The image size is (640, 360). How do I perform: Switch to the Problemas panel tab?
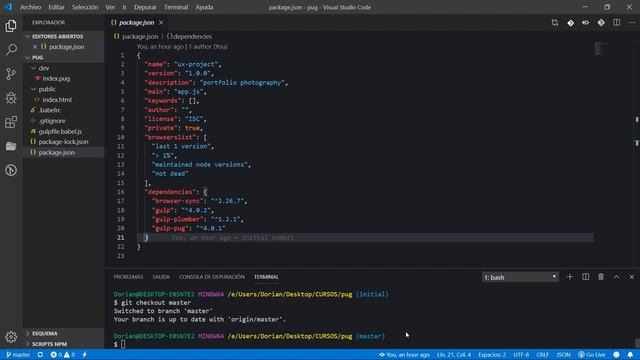pos(128,277)
